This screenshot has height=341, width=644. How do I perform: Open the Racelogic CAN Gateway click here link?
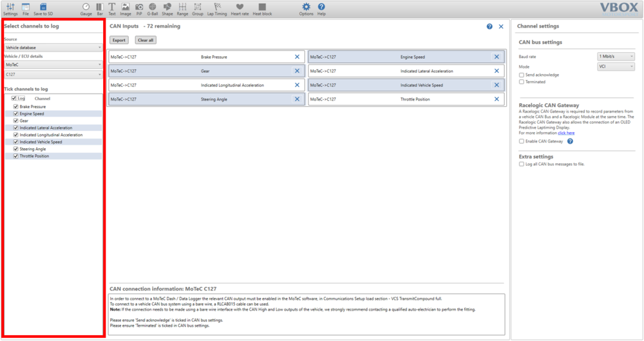coord(566,133)
